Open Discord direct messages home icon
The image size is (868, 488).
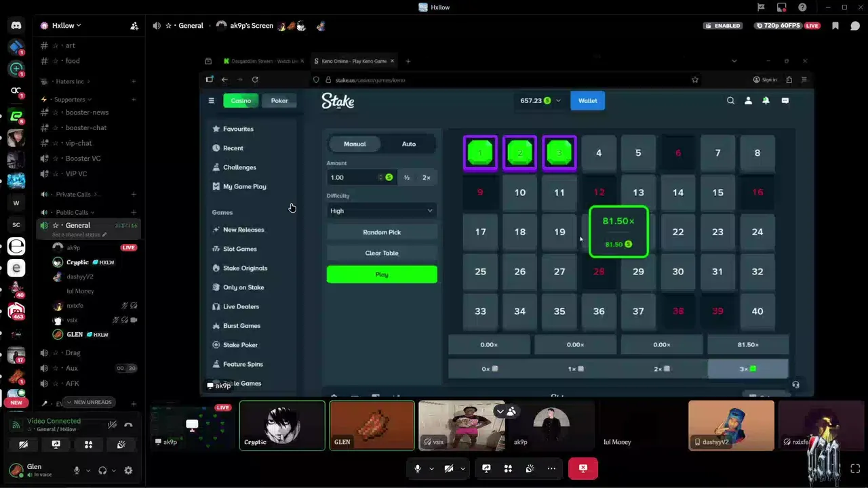tap(16, 25)
